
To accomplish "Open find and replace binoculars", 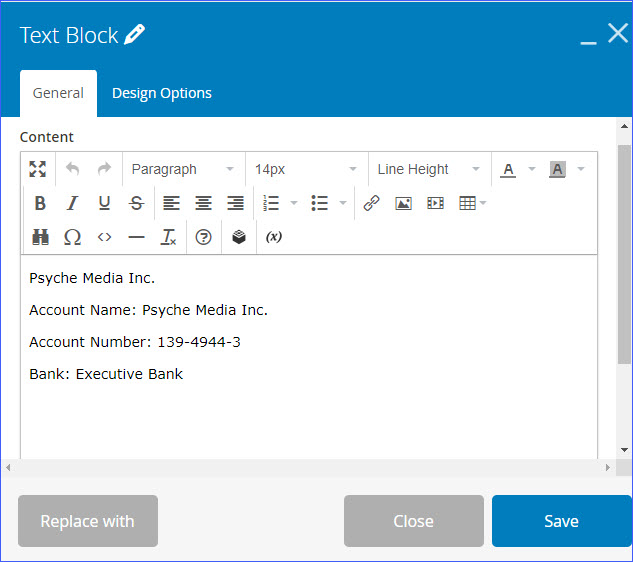I will click(40, 237).
